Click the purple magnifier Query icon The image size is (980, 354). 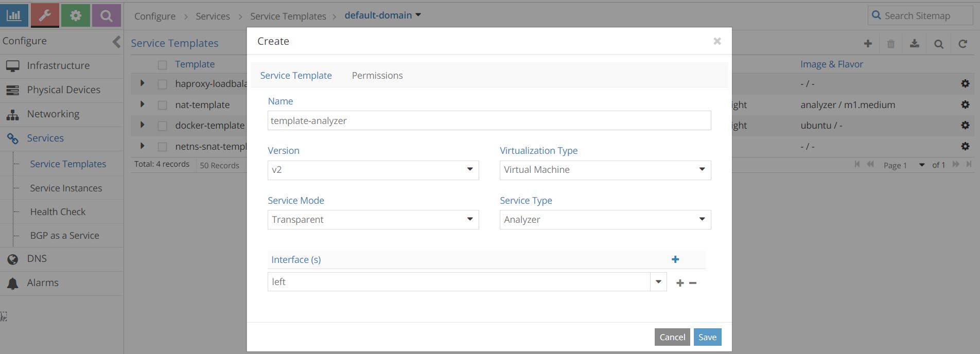pyautogui.click(x=107, y=15)
